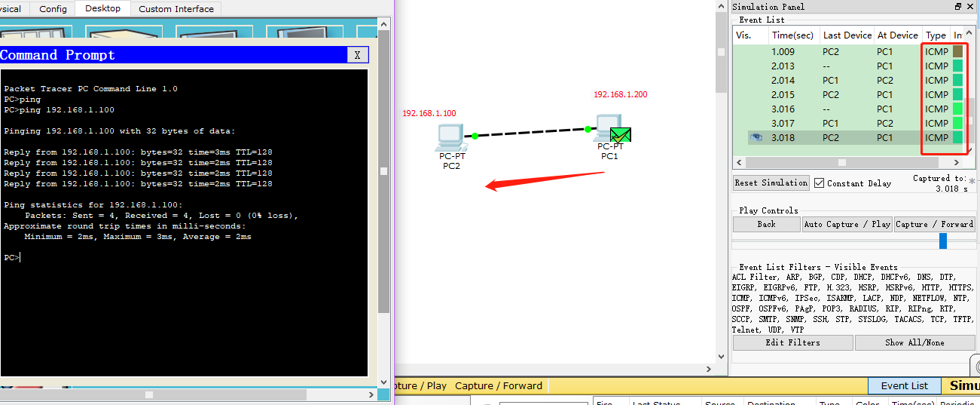
Task: Select the event row at 1.009 seconds
Action: (850, 51)
